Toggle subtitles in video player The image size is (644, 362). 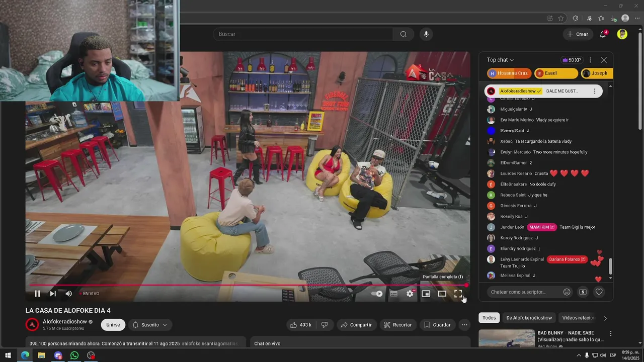click(x=394, y=294)
